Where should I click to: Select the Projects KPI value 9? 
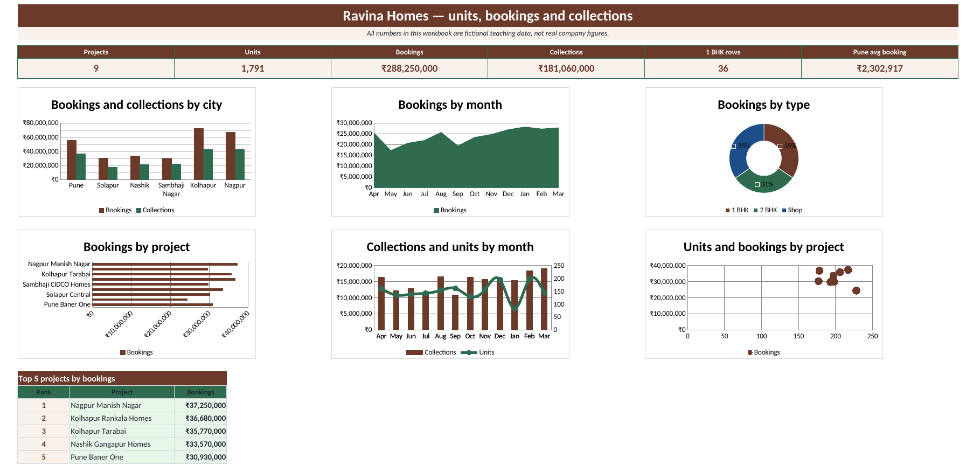(96, 68)
